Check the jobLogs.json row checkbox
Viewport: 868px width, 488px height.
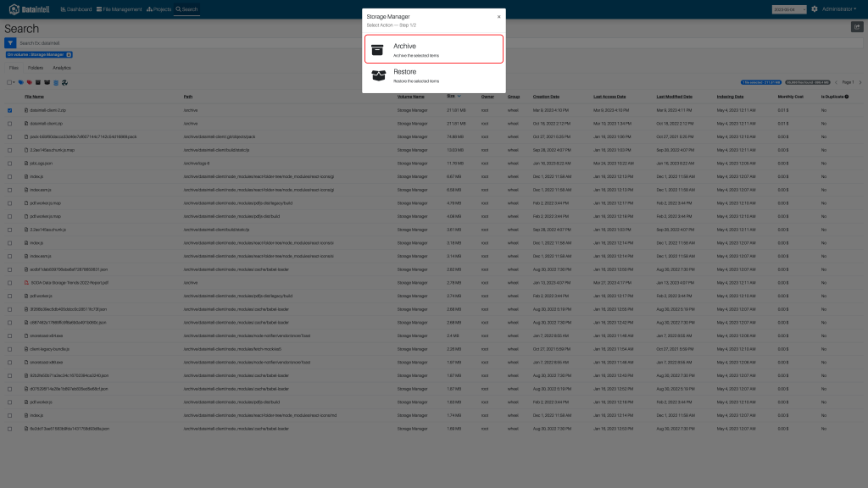tap(9, 164)
